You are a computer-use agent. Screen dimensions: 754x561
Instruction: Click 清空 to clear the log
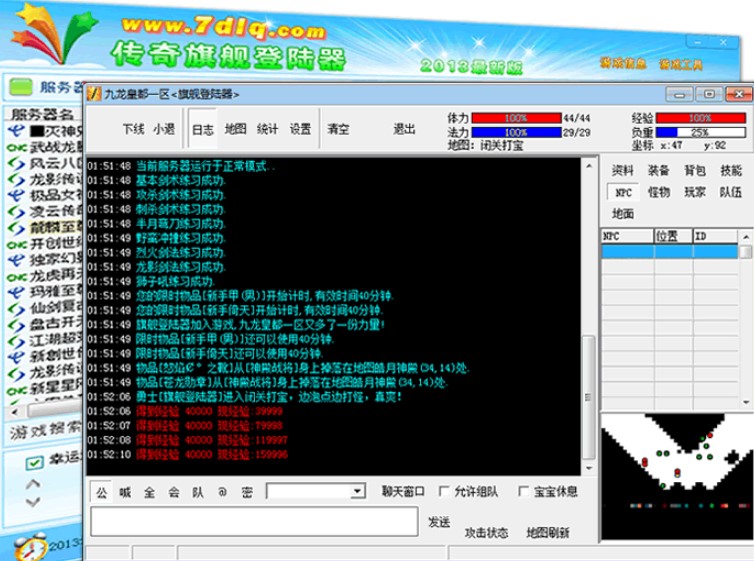[x=338, y=129]
